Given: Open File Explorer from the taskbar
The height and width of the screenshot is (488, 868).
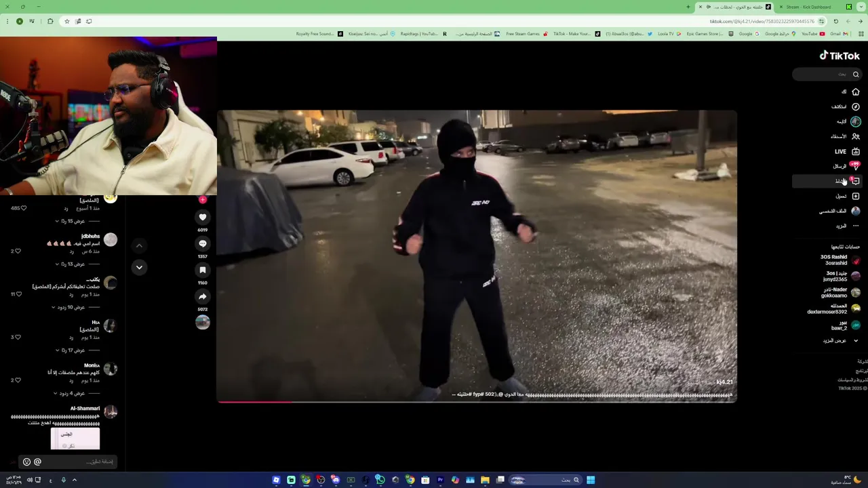Looking at the screenshot, I should [x=485, y=480].
